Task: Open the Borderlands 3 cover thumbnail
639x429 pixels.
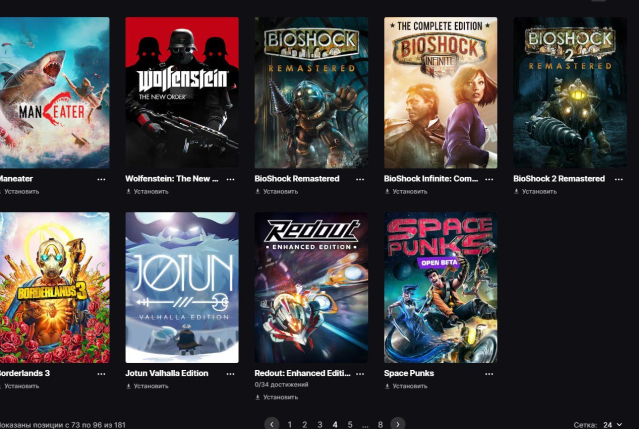Action: [54, 287]
